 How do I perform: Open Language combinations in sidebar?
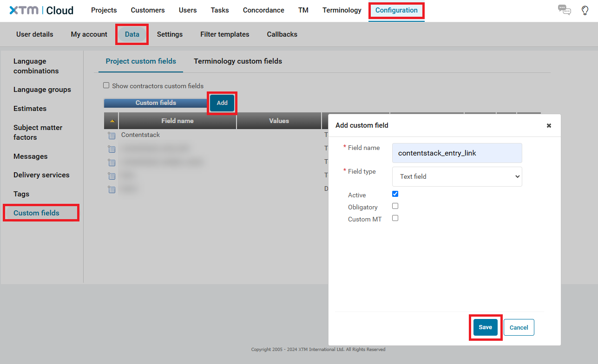click(x=36, y=66)
